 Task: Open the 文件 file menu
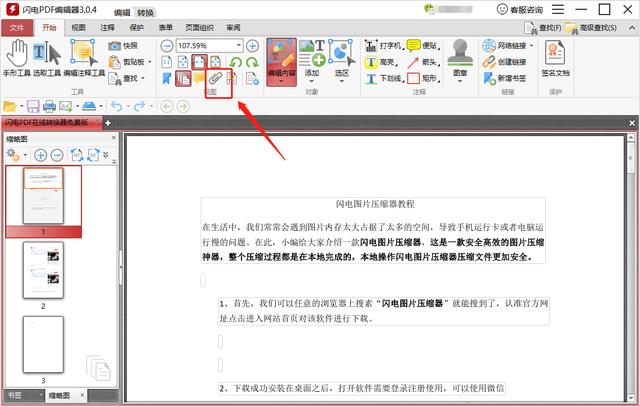pyautogui.click(x=17, y=28)
